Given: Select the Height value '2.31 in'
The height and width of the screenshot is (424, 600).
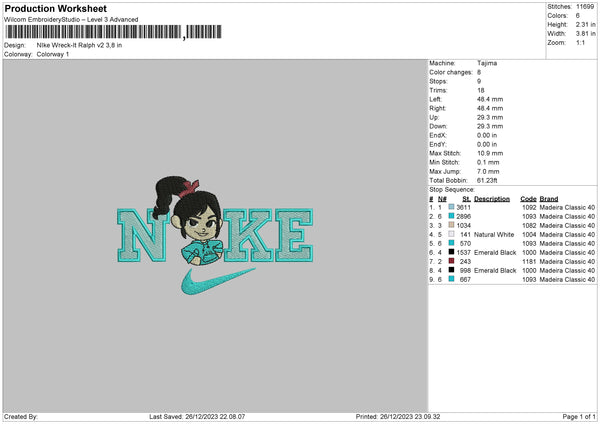Looking at the screenshot, I should (x=585, y=24).
